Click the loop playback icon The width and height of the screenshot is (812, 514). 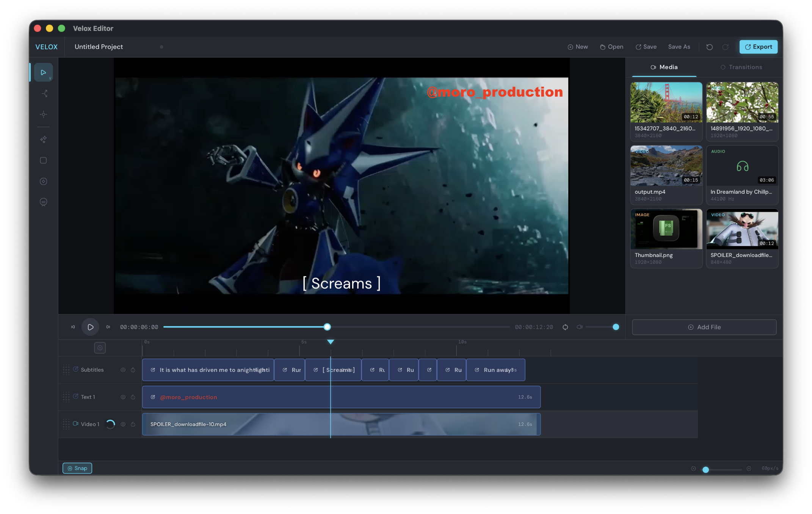565,327
